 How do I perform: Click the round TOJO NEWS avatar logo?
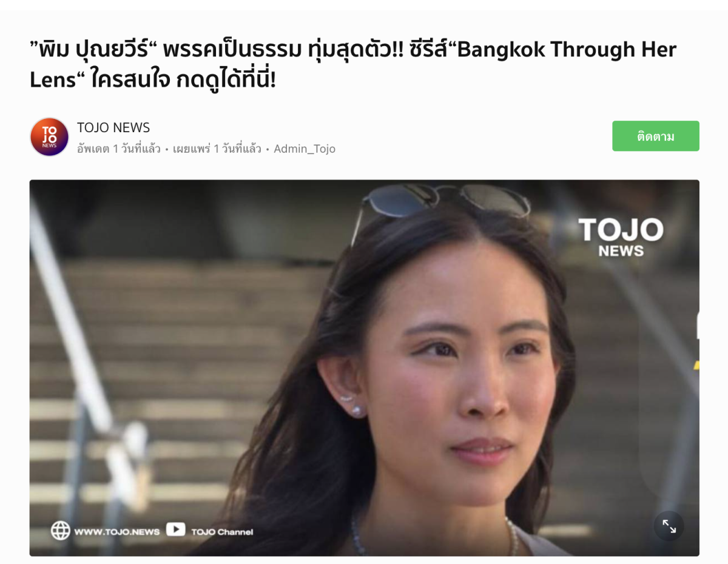tap(50, 137)
